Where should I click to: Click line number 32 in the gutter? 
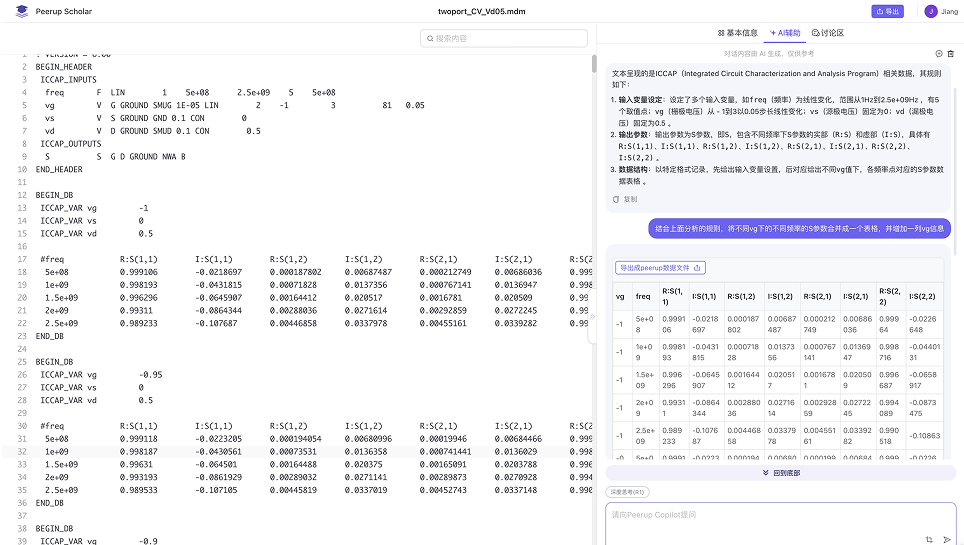point(22,452)
